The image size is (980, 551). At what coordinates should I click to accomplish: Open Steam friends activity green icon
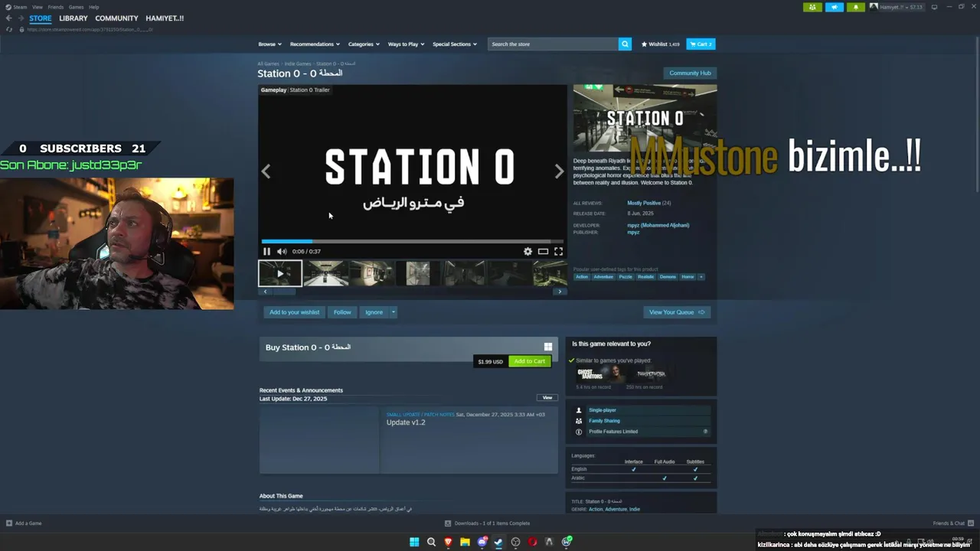812,7
